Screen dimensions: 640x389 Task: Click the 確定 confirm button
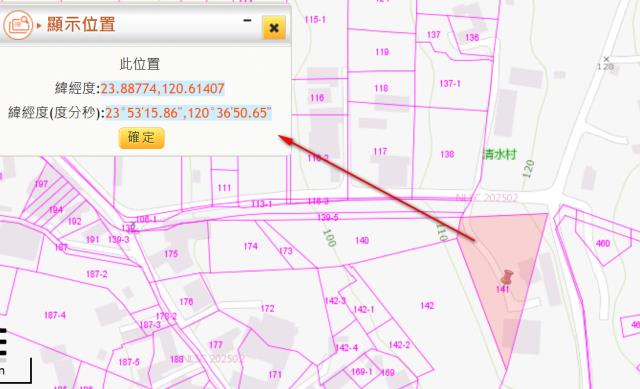pos(142,138)
